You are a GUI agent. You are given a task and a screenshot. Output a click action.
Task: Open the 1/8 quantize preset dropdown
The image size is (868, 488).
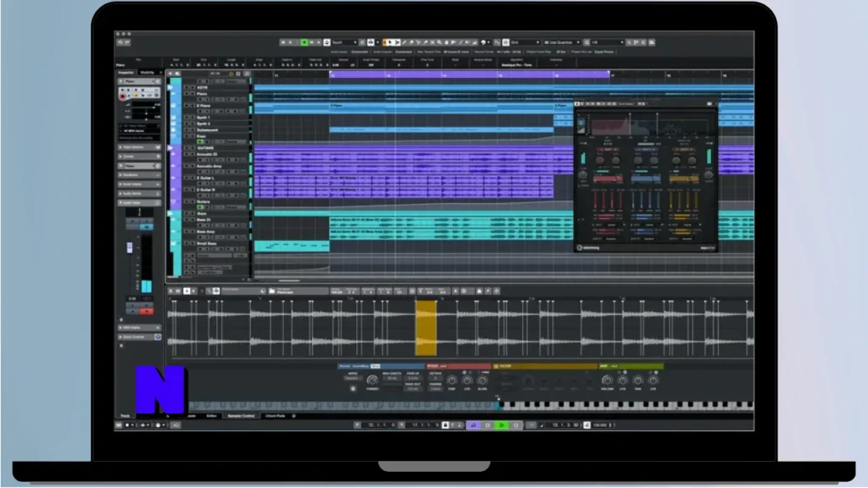607,42
